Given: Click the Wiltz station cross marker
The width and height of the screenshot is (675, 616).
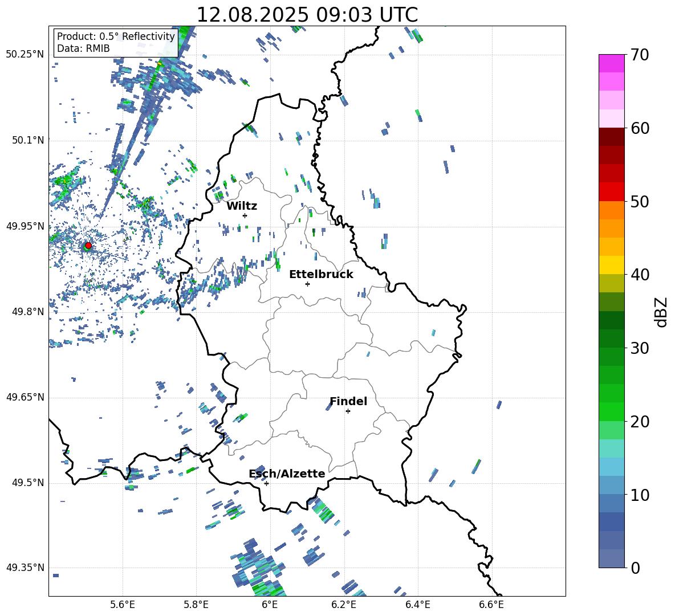Looking at the screenshot, I should pyautogui.click(x=245, y=215).
